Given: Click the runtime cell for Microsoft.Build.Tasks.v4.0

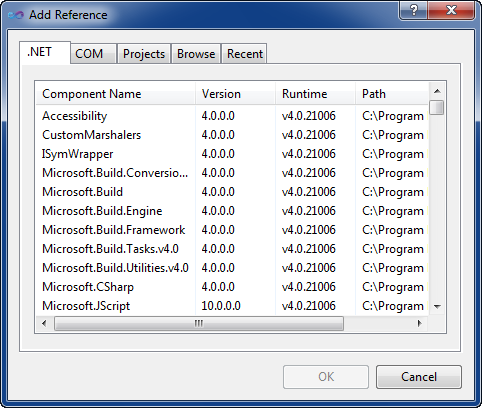Looking at the screenshot, I should tap(309, 249).
